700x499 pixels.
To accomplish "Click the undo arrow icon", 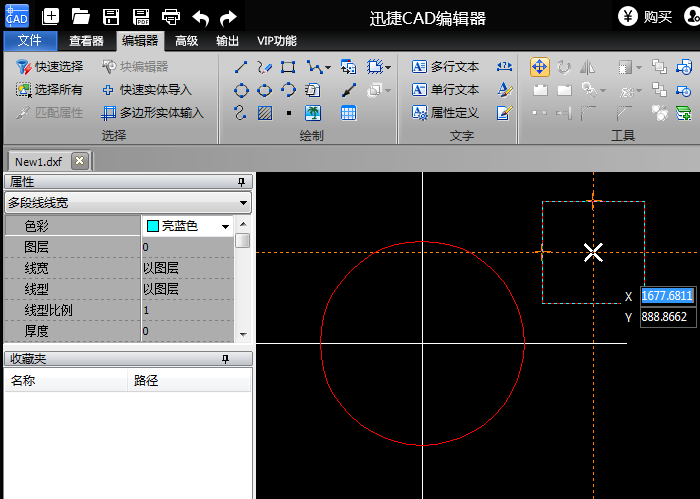I will coord(200,17).
